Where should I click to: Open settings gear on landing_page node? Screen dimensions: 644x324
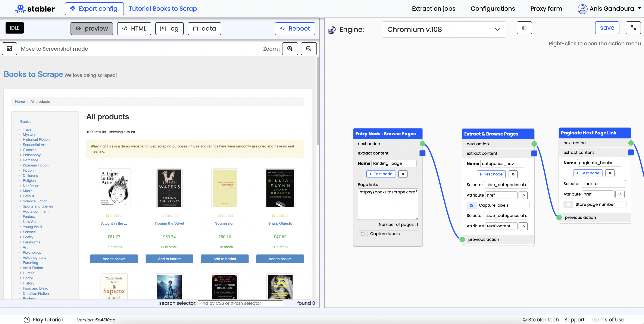click(403, 174)
